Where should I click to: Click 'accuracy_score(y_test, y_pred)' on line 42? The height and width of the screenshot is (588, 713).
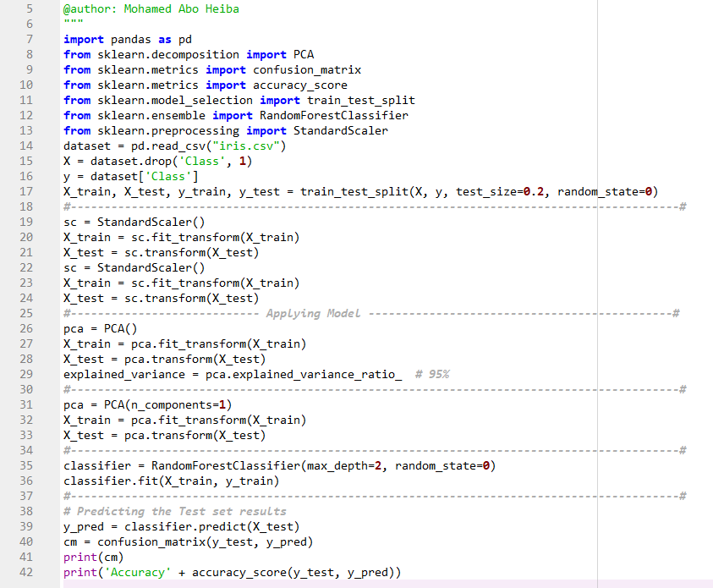293,573
